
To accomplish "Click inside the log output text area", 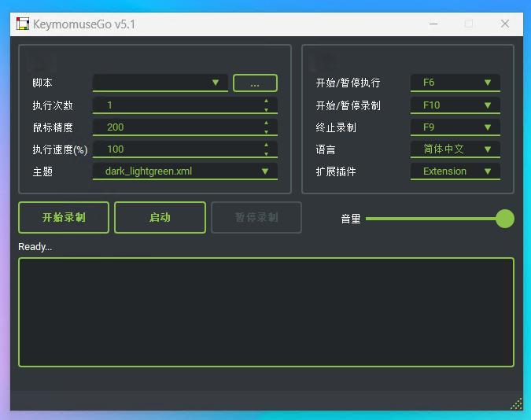I will (266, 312).
